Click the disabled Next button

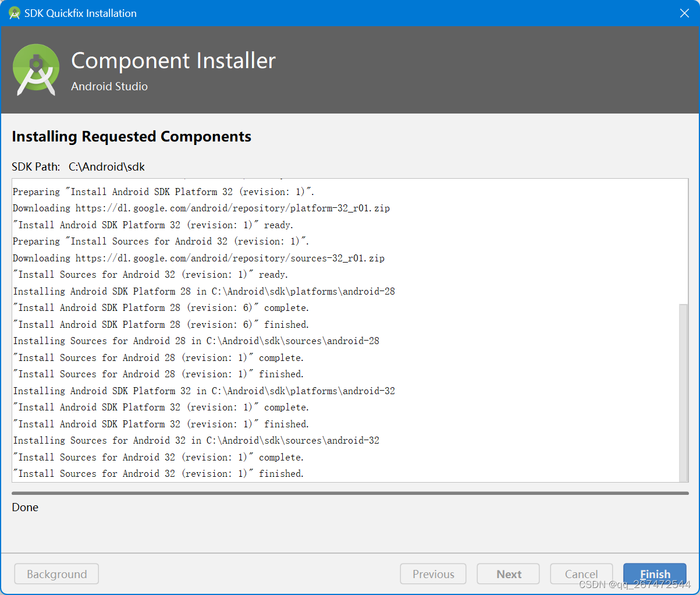(x=508, y=574)
